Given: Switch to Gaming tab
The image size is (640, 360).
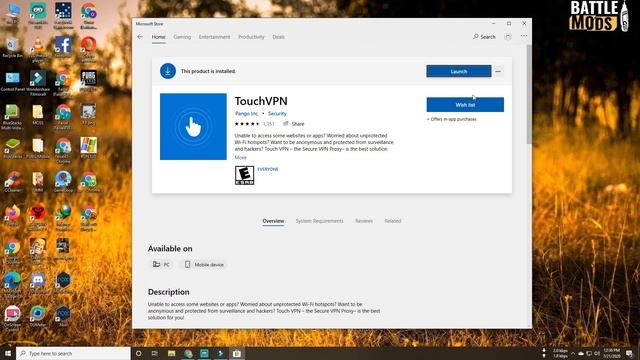Looking at the screenshot, I should pos(182,37).
